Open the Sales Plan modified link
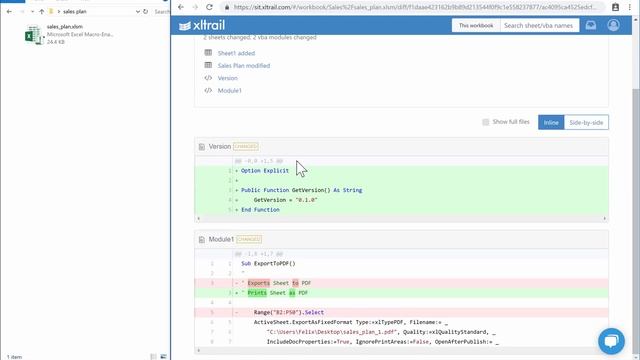The height and width of the screenshot is (360, 640). pos(244,65)
